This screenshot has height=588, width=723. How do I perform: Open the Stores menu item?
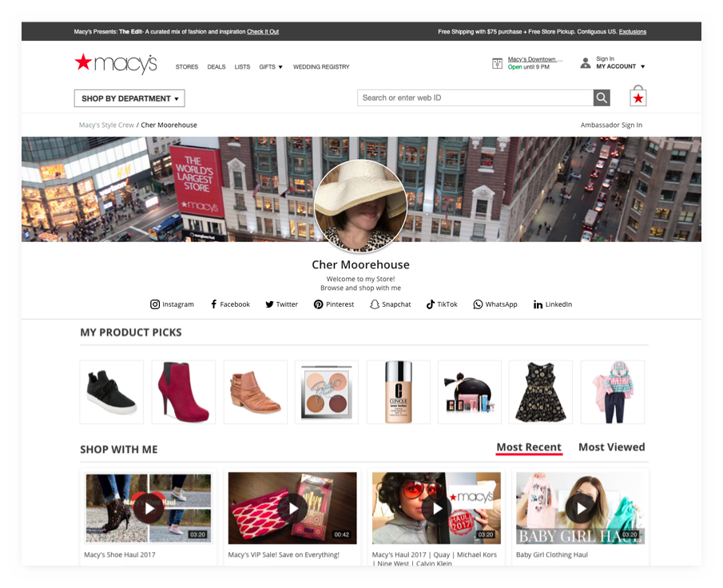click(187, 67)
